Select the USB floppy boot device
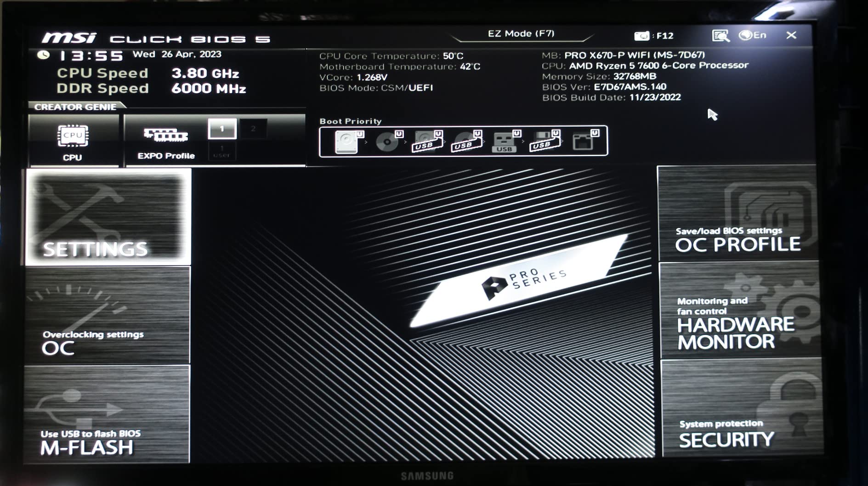This screenshot has height=486, width=868. [x=545, y=141]
